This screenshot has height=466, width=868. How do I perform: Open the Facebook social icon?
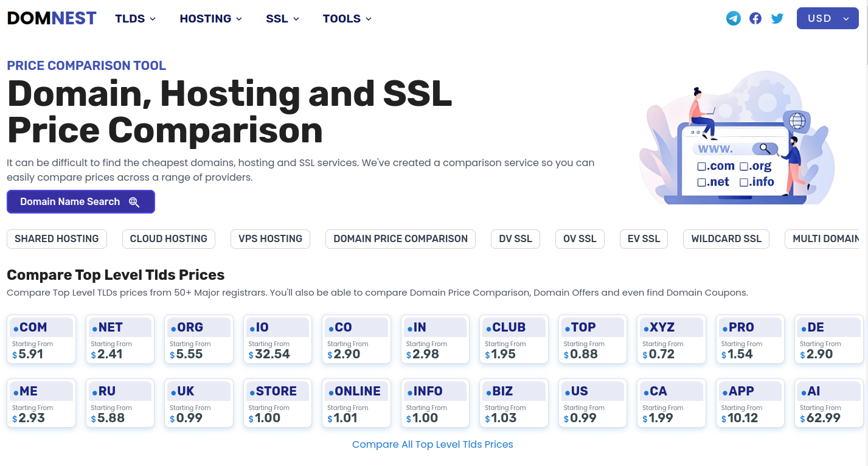[755, 18]
